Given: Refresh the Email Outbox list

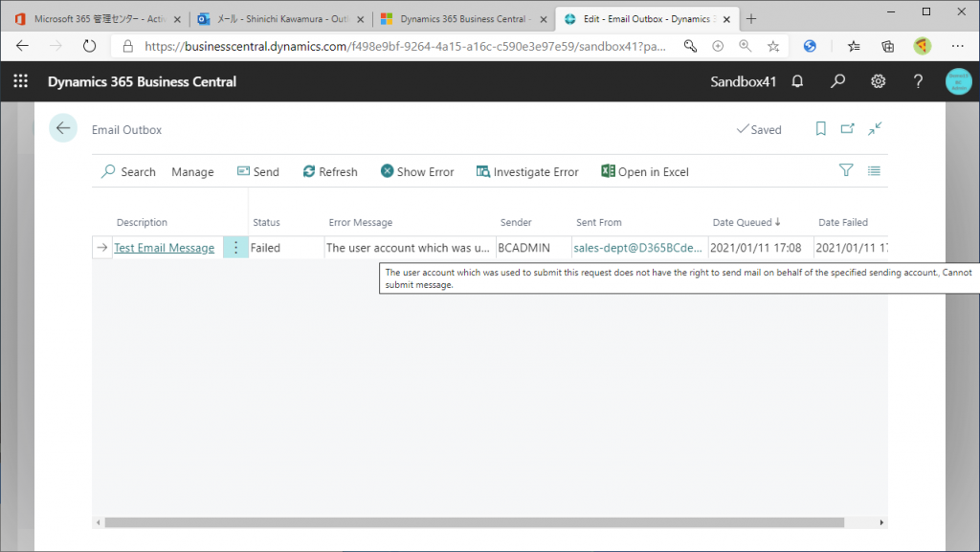Looking at the screenshot, I should pos(330,171).
